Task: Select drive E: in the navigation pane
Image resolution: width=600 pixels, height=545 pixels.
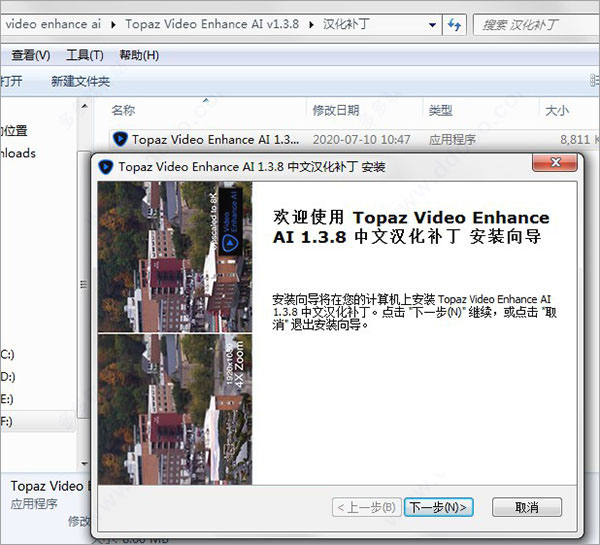Action: coord(7,399)
